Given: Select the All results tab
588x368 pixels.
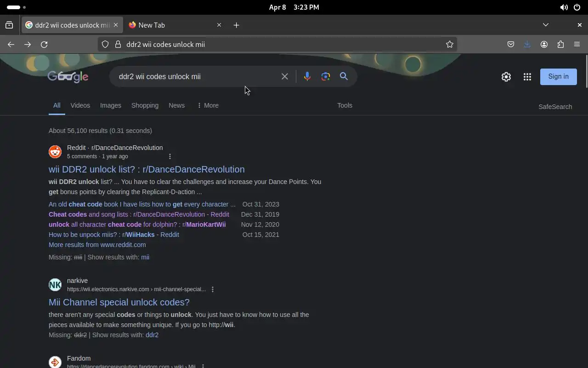Looking at the screenshot, I should point(57,105).
